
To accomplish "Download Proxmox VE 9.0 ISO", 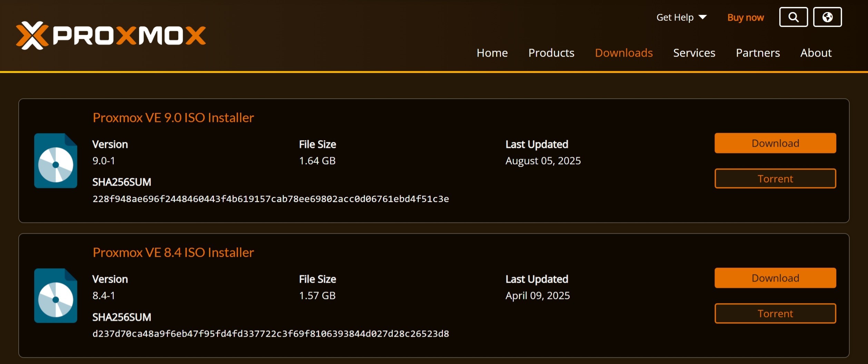I will 775,143.
